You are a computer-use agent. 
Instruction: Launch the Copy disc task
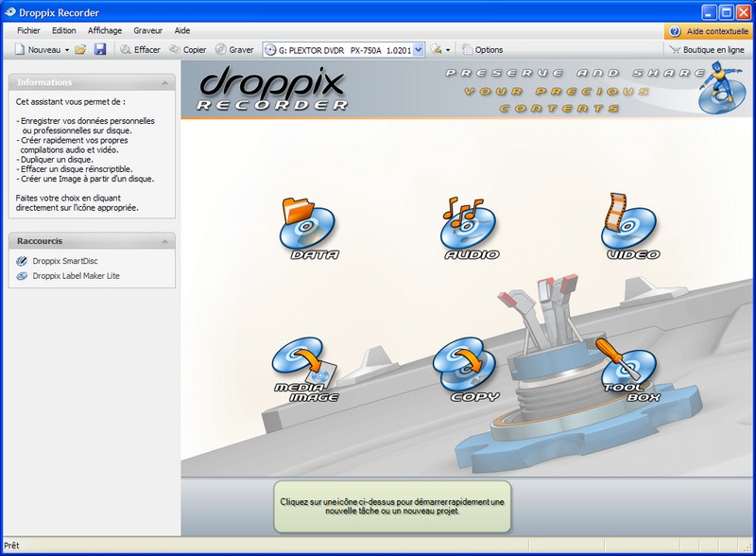(x=466, y=370)
